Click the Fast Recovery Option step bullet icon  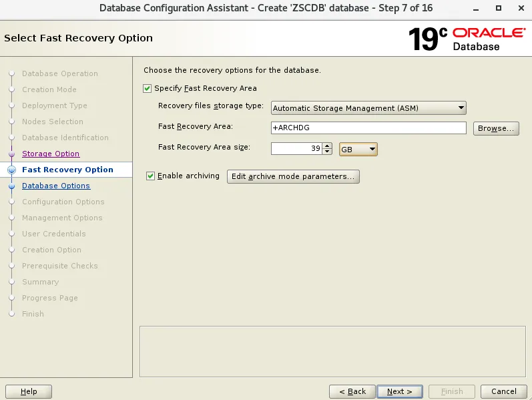(11, 170)
